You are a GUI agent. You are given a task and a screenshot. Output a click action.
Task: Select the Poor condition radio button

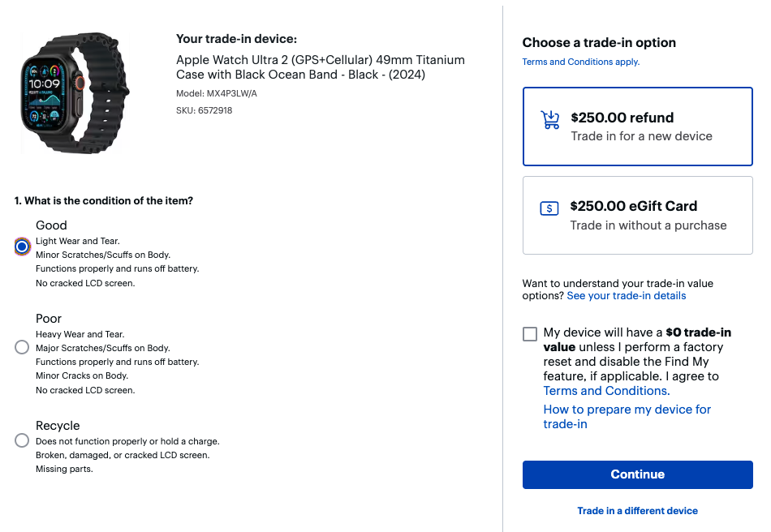pos(22,347)
